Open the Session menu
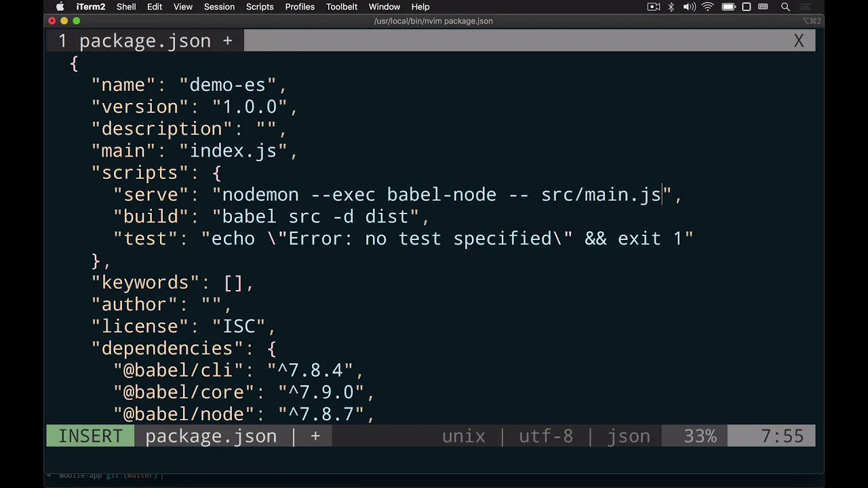This screenshot has width=868, height=488. [219, 7]
